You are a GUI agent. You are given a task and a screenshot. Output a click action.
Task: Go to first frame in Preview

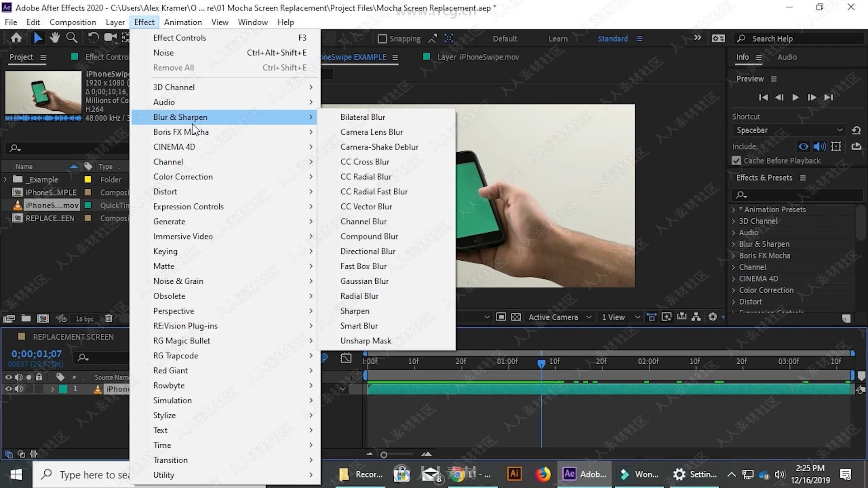763,97
